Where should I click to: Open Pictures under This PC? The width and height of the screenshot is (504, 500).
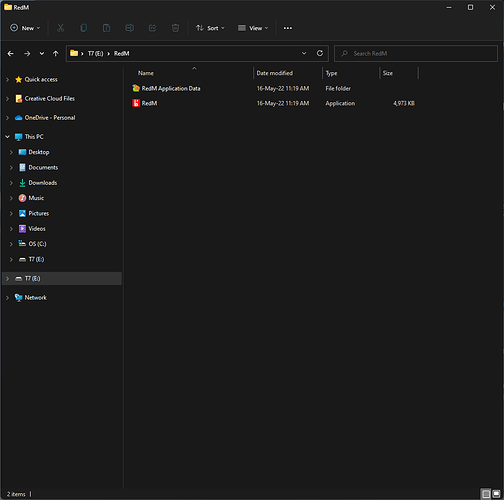(39, 213)
